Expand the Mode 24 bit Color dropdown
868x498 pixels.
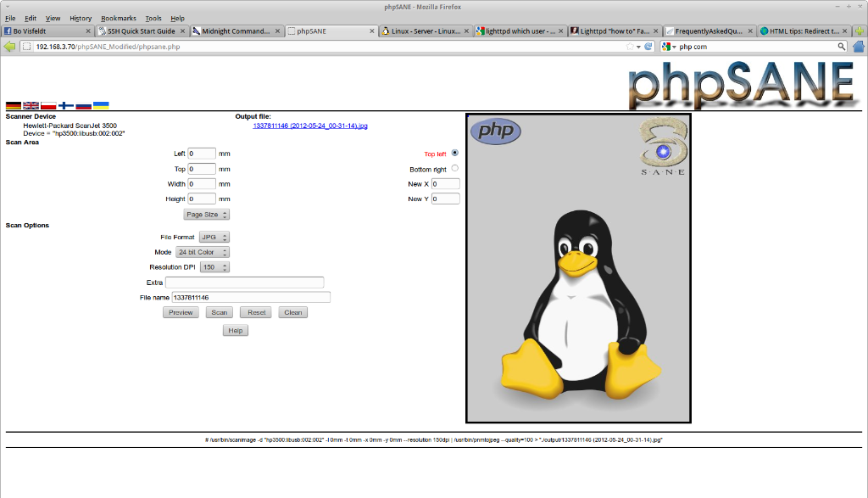(x=203, y=252)
